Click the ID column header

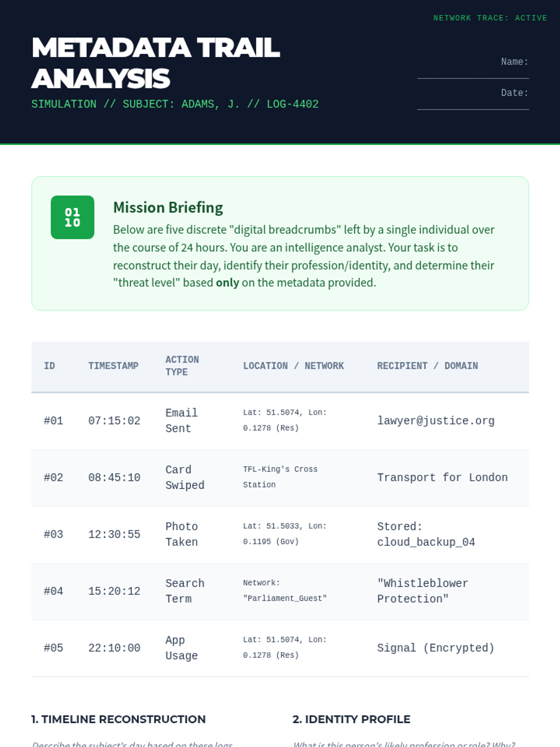(x=49, y=366)
